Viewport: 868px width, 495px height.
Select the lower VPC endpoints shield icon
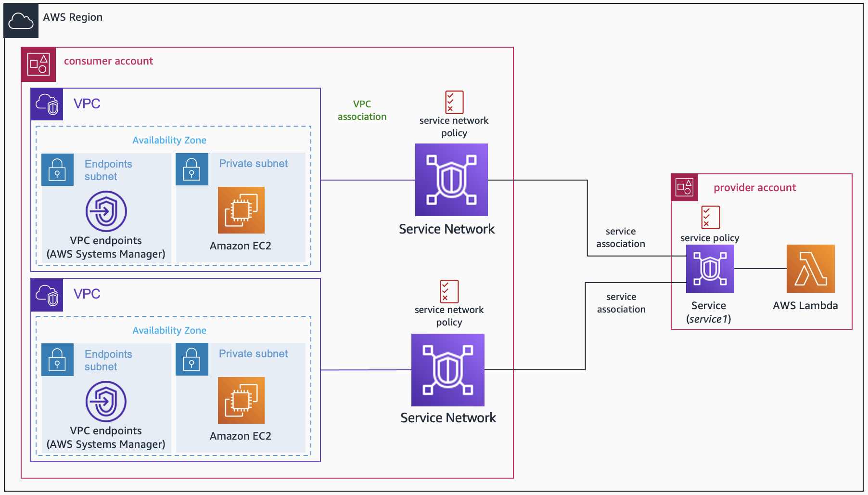(x=106, y=402)
